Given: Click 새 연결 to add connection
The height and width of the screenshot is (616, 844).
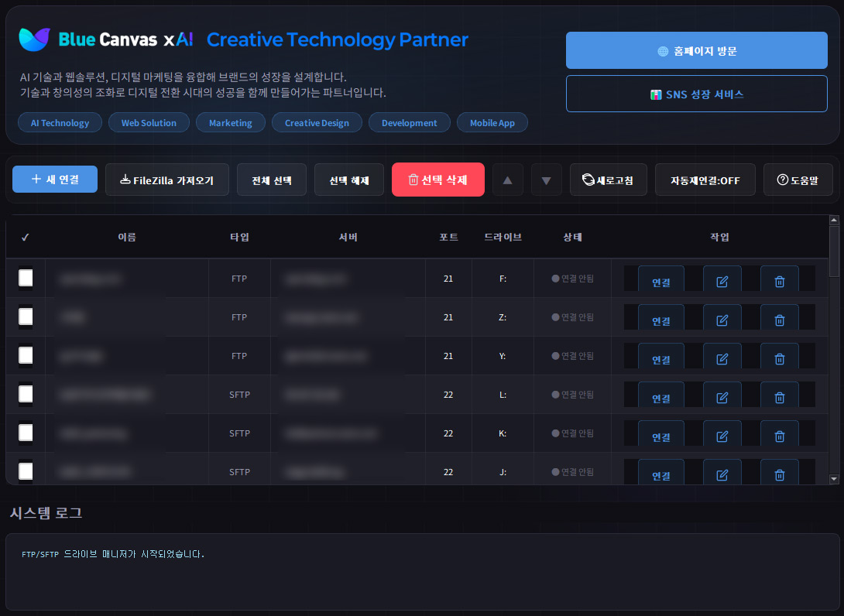Looking at the screenshot, I should click(55, 179).
